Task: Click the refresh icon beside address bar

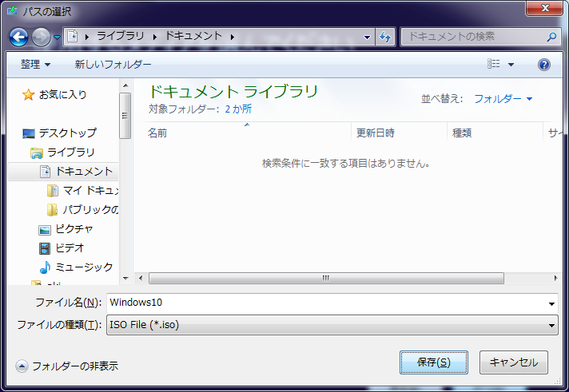Action: tap(385, 37)
